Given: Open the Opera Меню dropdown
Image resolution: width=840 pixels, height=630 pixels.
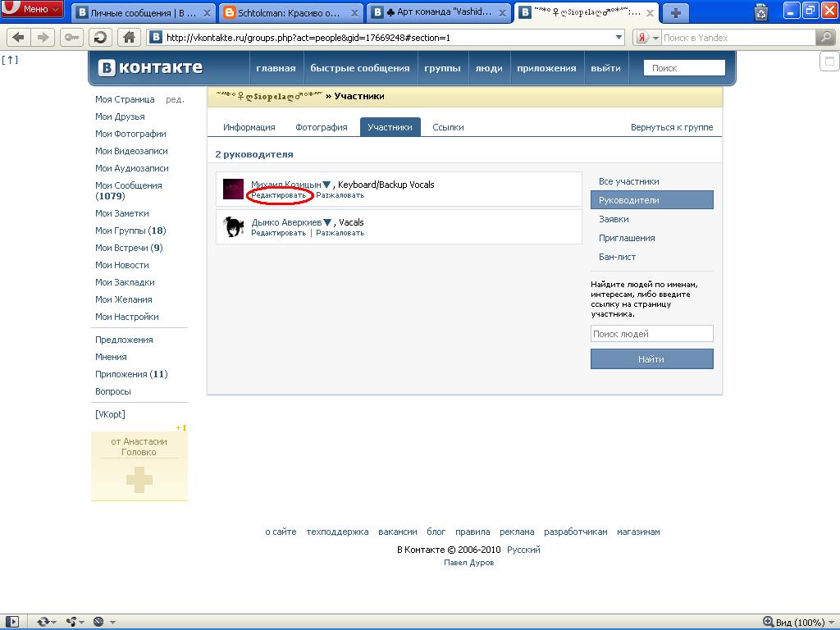Looking at the screenshot, I should point(32,9).
